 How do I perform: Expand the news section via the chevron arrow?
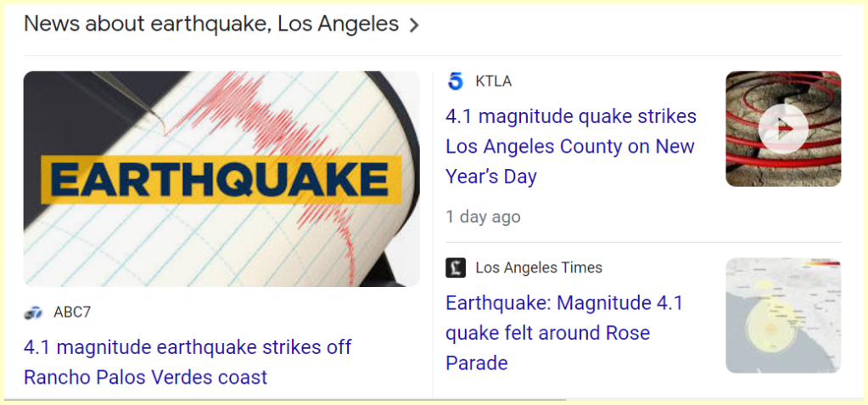(414, 25)
